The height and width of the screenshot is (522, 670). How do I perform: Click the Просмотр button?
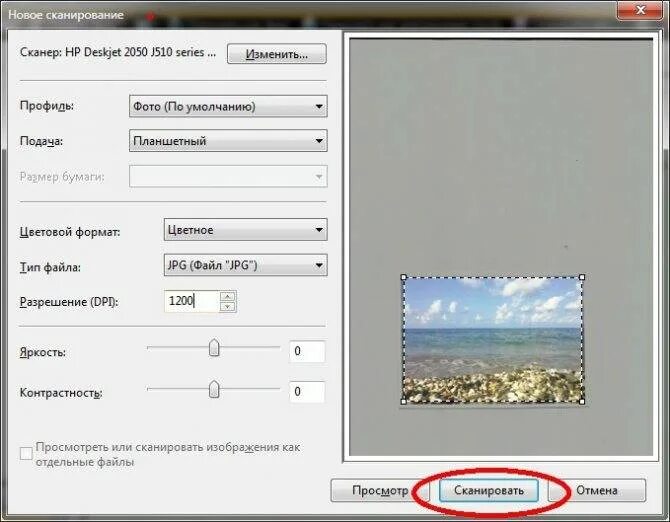click(x=378, y=490)
